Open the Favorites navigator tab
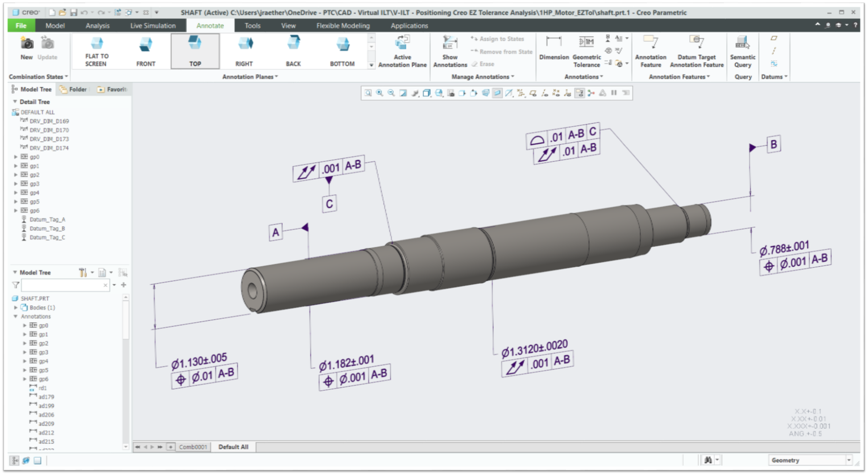868x475 pixels. point(112,89)
